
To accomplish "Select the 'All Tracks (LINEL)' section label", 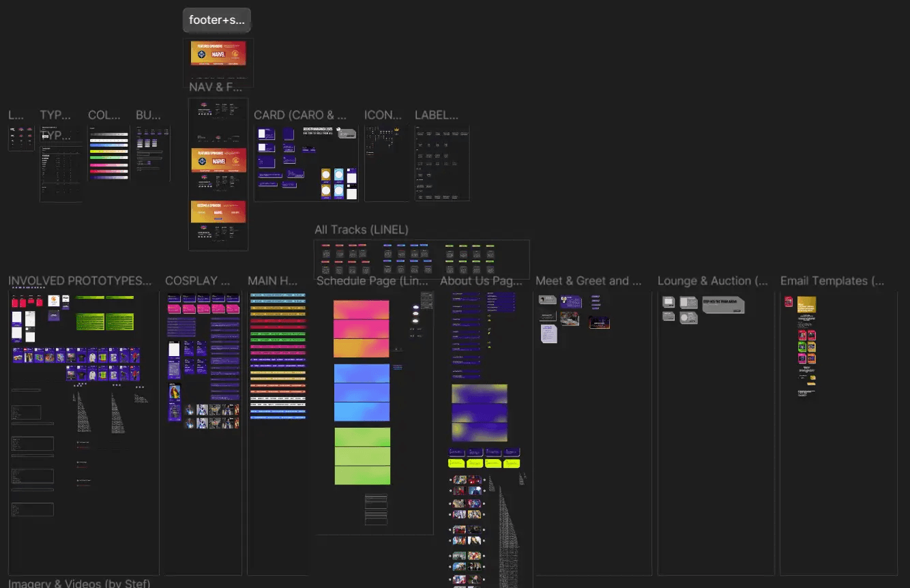I will click(x=362, y=230).
